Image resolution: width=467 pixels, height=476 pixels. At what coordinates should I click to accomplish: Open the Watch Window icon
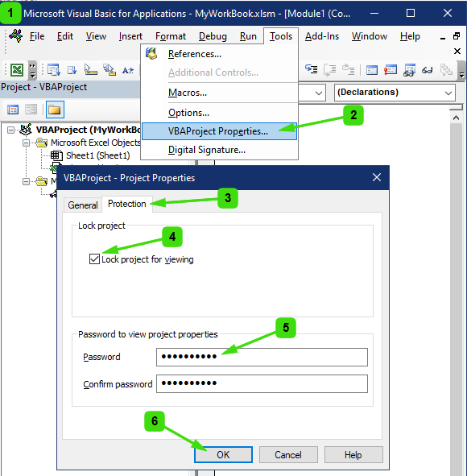click(409, 70)
